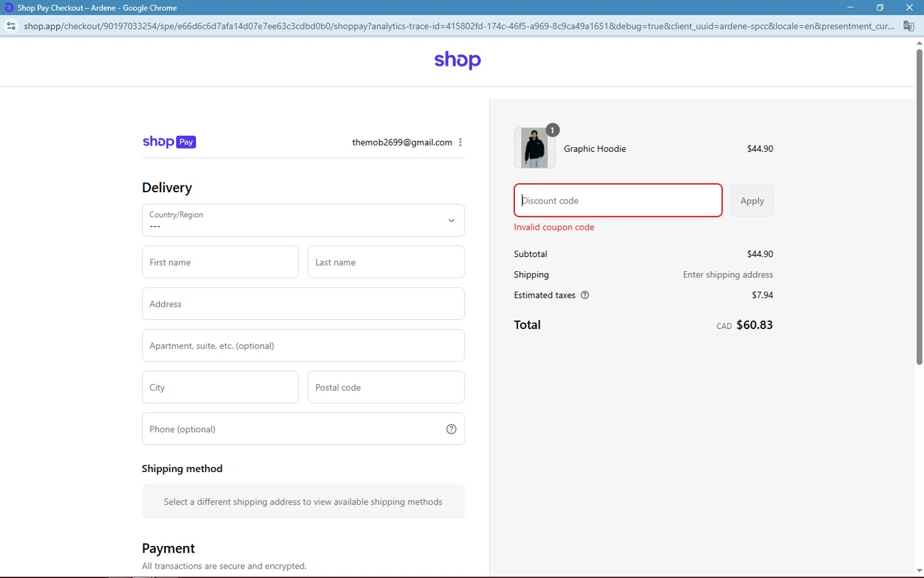The width and height of the screenshot is (924, 578).
Task: Click the 'All transactions are secure' text
Action: coord(224,566)
